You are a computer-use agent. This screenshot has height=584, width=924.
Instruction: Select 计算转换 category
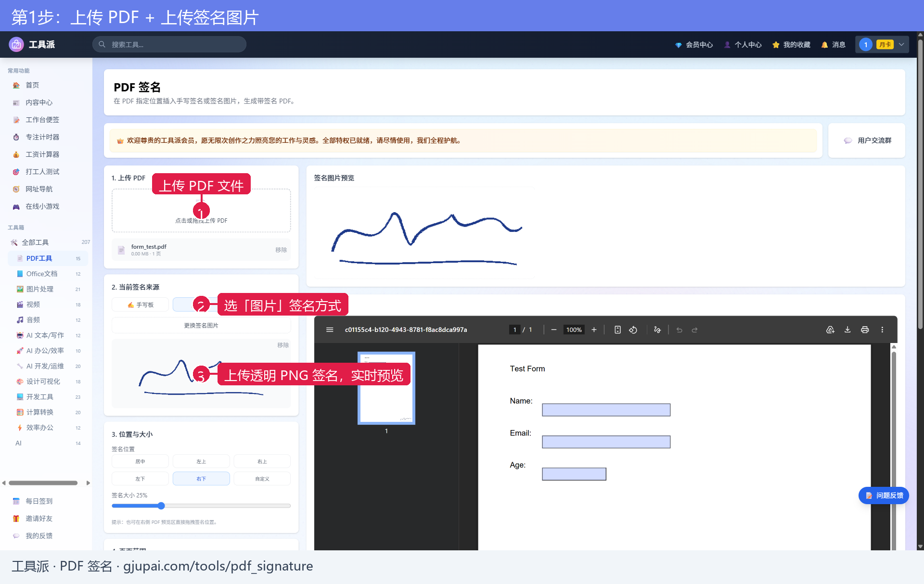coord(48,412)
